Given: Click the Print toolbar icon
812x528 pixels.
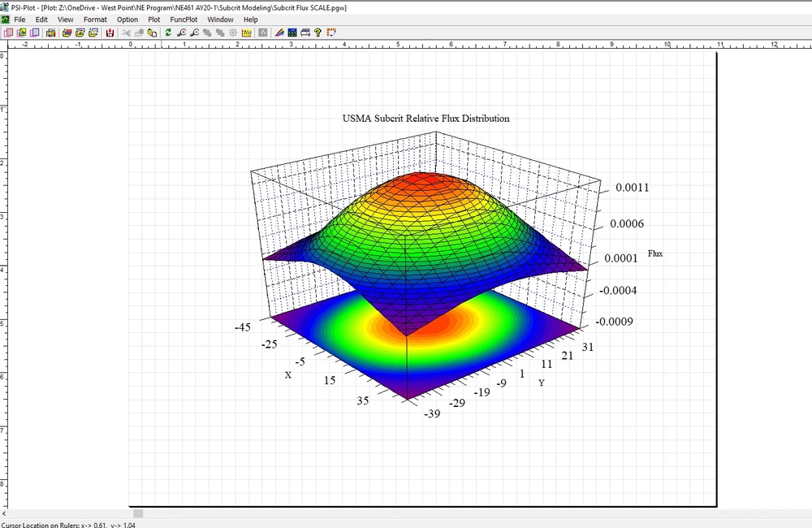Looking at the screenshot, I should tap(305, 33).
